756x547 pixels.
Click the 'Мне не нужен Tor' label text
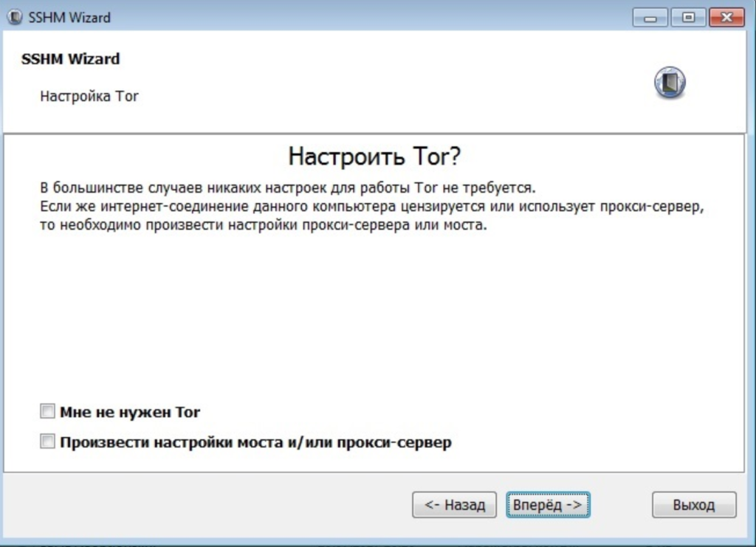click(130, 412)
